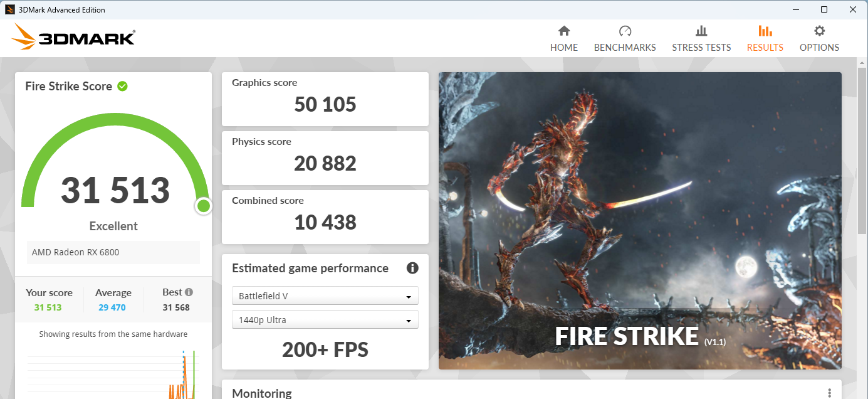Minimize the 3DMark window

point(795,9)
